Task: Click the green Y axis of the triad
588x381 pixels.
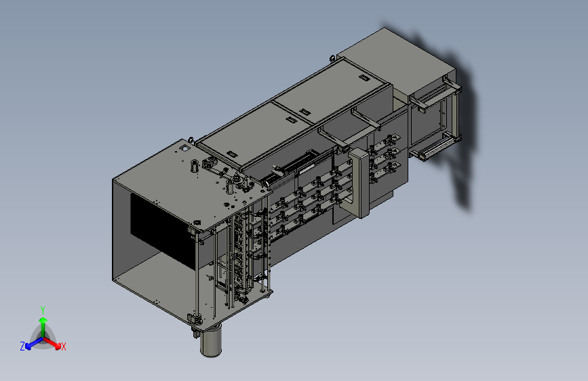Action: coord(43,326)
